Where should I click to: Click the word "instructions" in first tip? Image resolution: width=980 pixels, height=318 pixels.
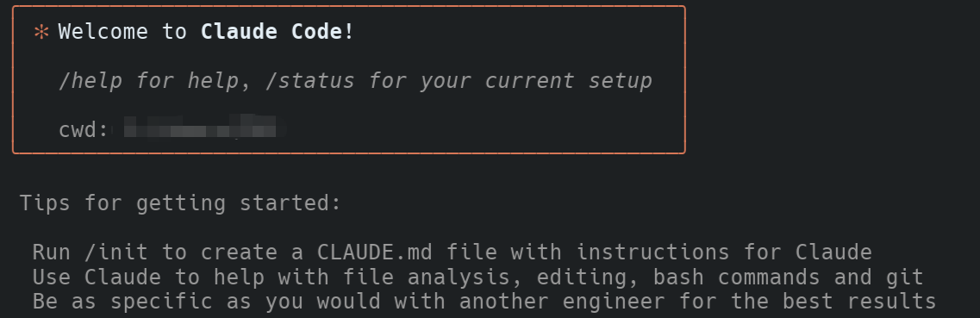point(652,252)
